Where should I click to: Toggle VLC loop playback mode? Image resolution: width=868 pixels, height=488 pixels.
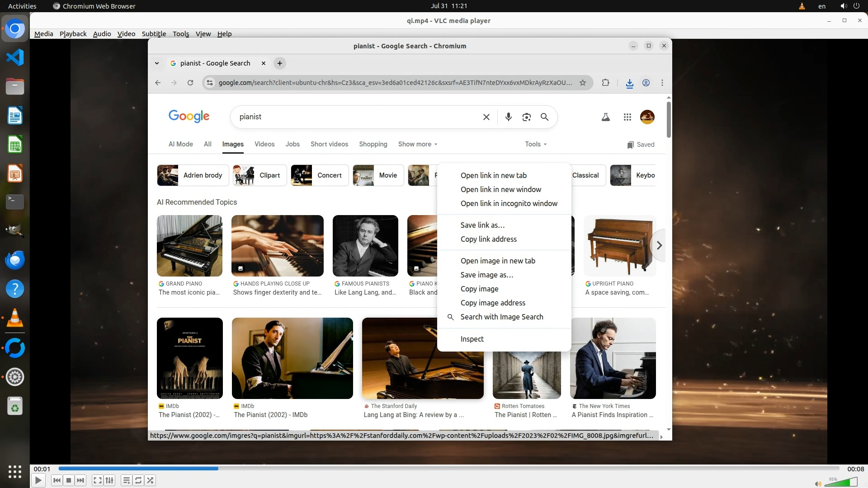tap(138, 480)
